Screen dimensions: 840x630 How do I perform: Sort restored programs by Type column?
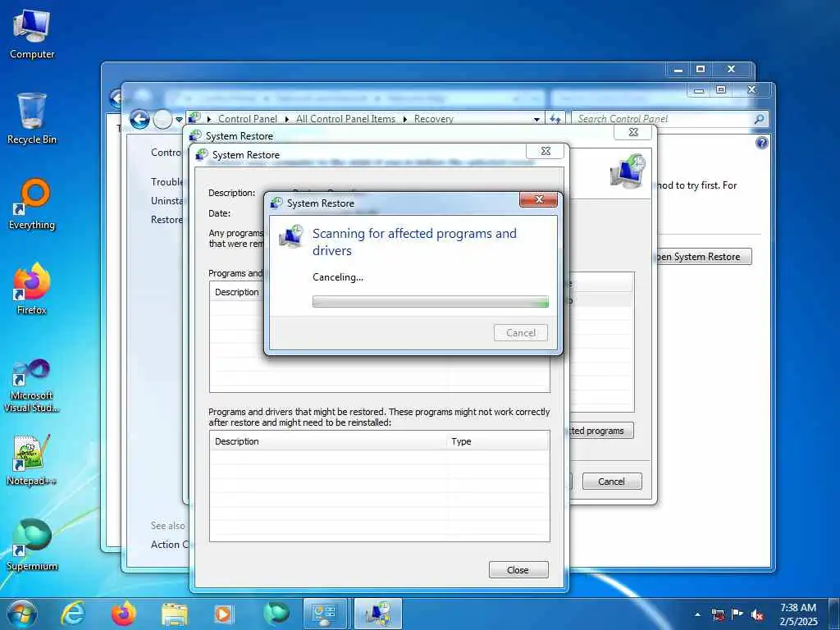pos(498,441)
